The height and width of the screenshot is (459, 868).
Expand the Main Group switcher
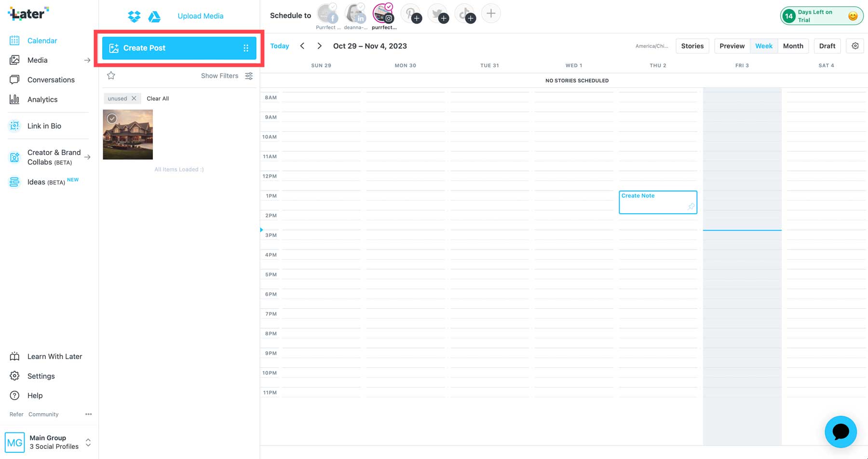pyautogui.click(x=88, y=442)
